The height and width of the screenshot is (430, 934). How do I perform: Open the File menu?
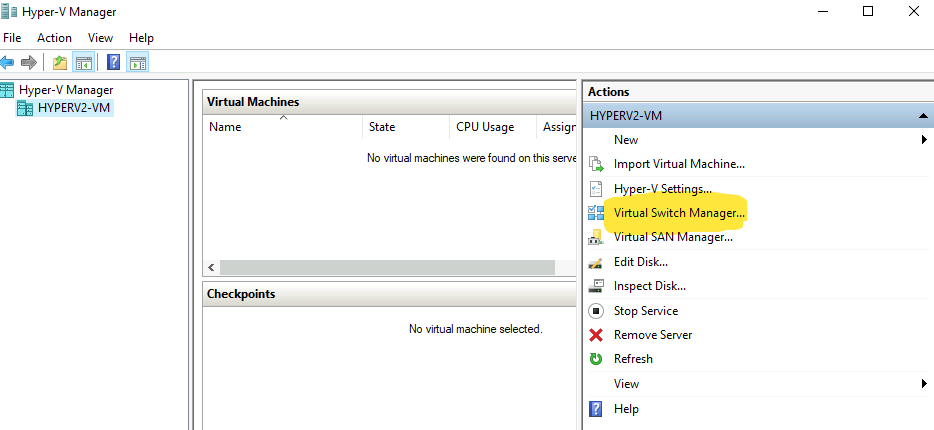pos(12,38)
